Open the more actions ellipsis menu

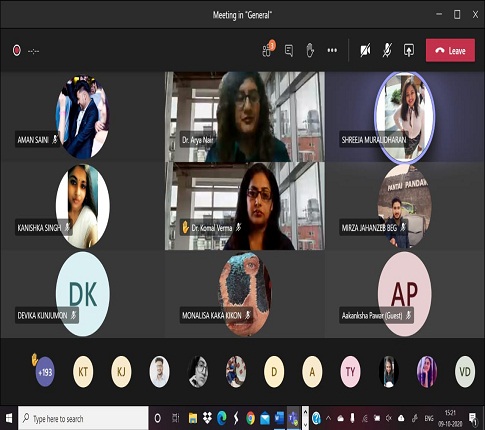(x=332, y=50)
